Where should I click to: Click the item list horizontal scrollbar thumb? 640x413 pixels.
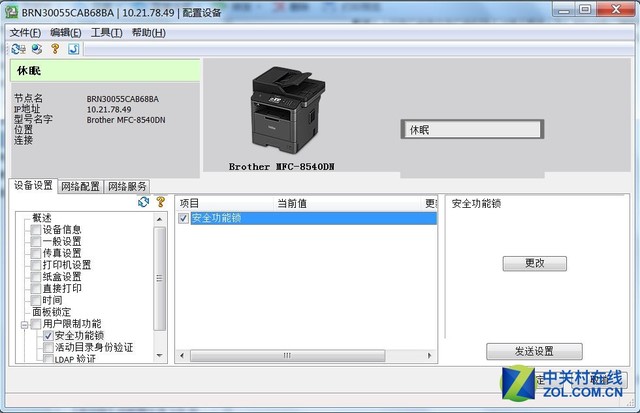287,355
